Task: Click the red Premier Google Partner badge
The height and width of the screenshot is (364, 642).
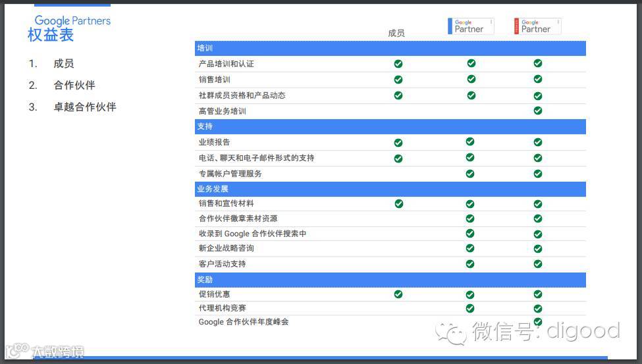Action: [537, 26]
